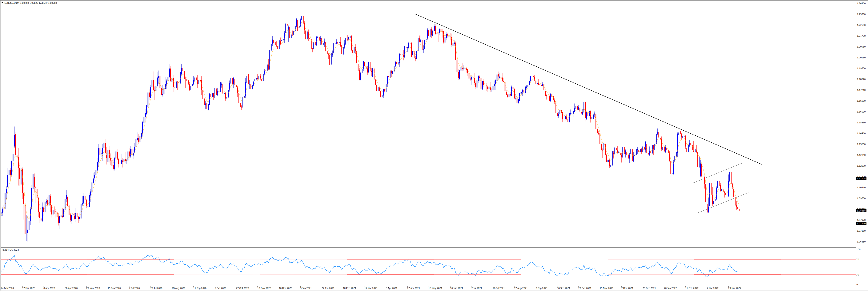Viewport: 868px width, 291px height.
Task: Click the 27 Oct 2020 date label
Action: coord(242,288)
